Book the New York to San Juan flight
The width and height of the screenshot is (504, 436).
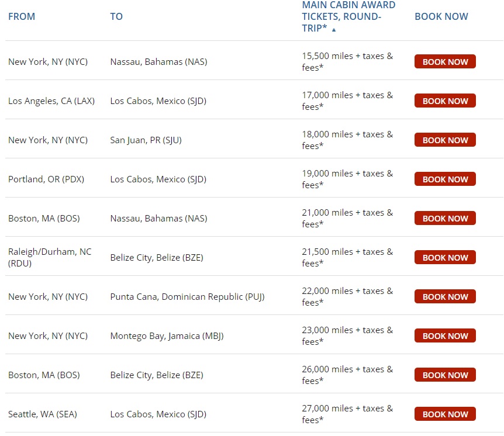[445, 140]
